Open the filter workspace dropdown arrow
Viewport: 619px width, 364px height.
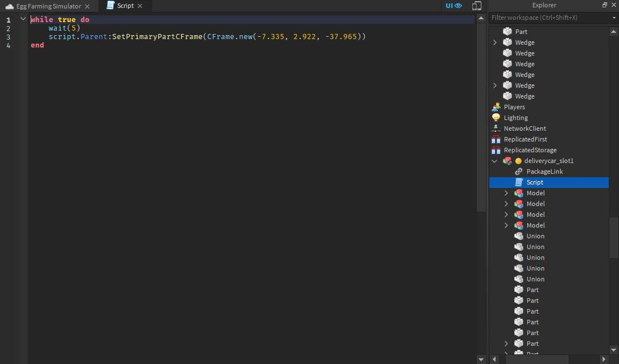(x=613, y=18)
